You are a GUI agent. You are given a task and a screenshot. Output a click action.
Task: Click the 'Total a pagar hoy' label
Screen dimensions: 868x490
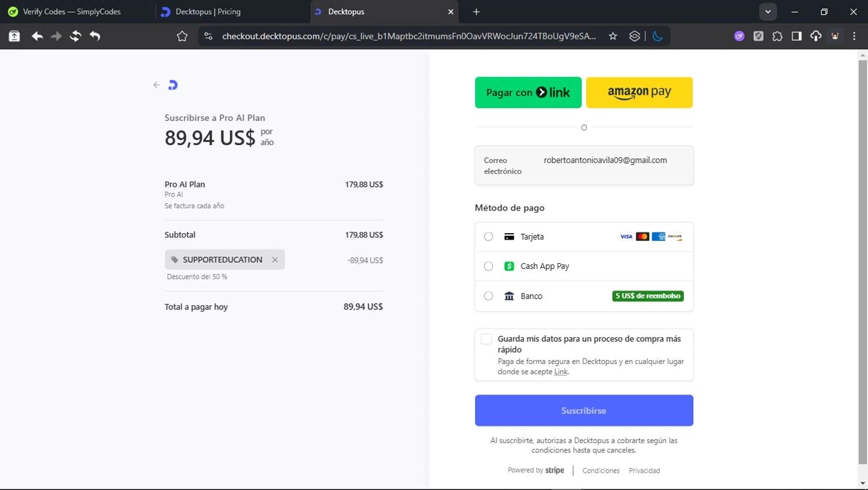196,307
